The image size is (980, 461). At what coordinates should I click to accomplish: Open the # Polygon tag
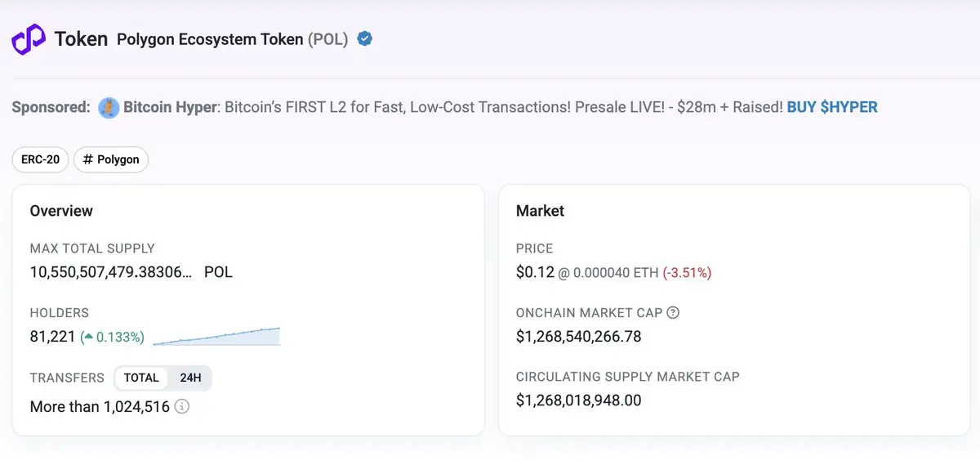click(111, 159)
